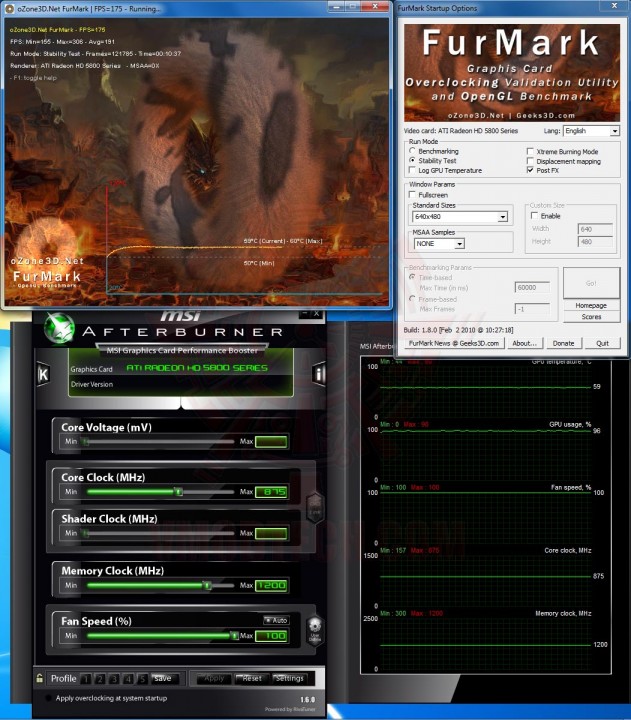Click the About... button

[524, 343]
